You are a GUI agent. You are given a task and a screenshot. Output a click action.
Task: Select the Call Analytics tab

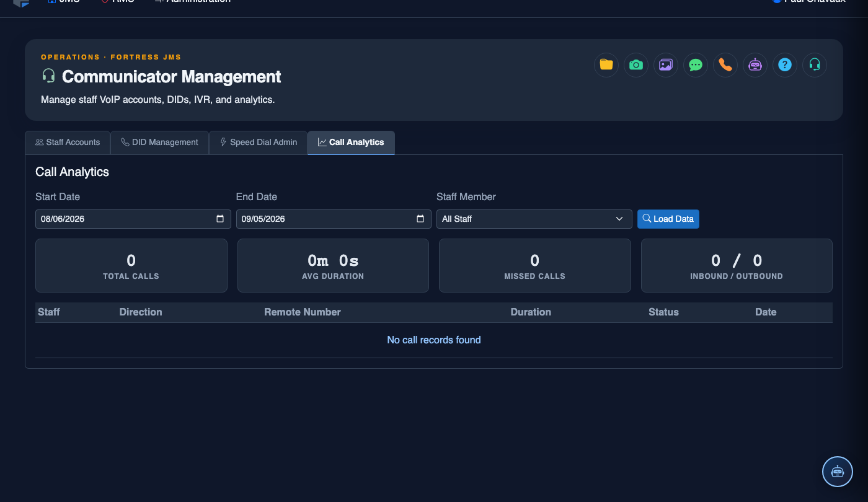pyautogui.click(x=351, y=143)
